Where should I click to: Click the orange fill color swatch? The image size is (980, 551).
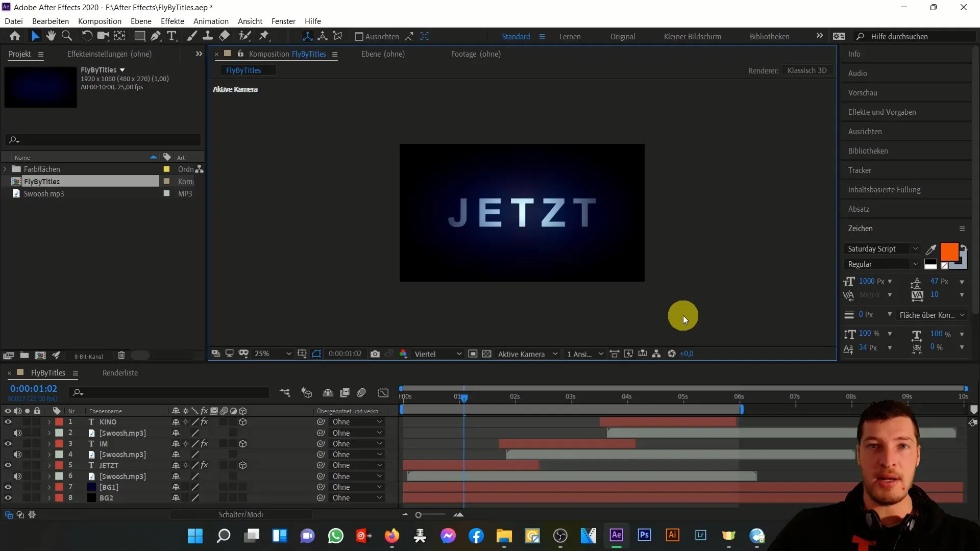coord(948,252)
